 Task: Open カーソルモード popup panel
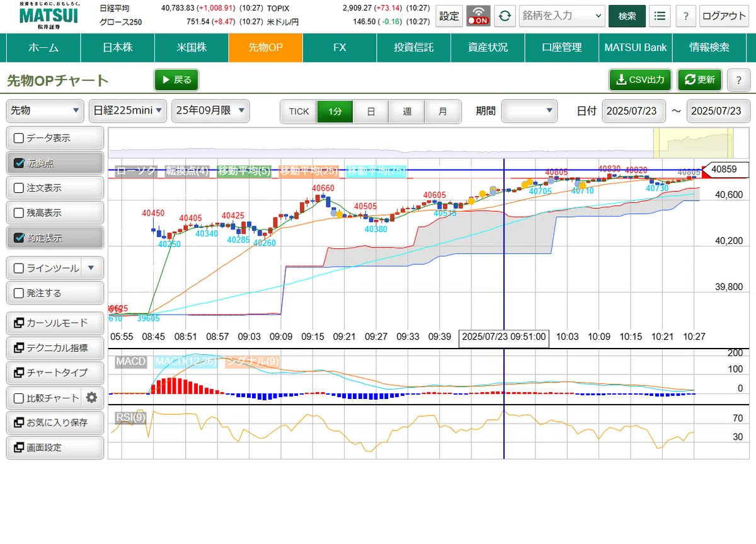[55, 323]
